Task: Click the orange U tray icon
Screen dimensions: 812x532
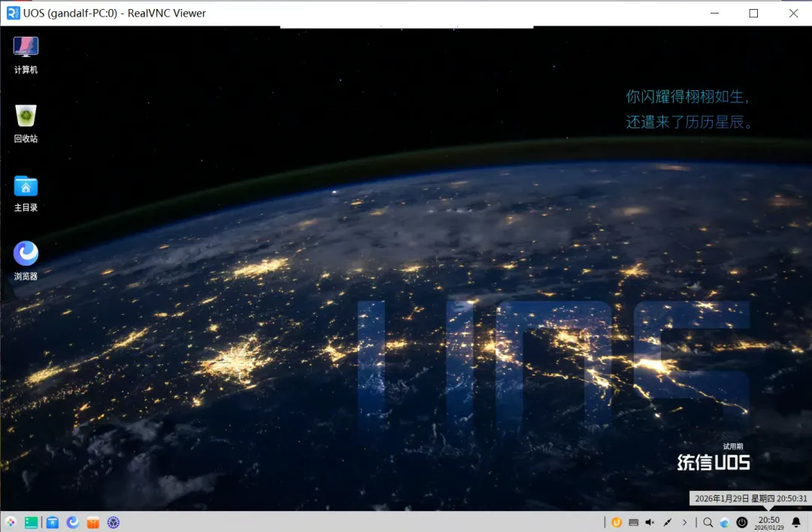Action: point(617,523)
